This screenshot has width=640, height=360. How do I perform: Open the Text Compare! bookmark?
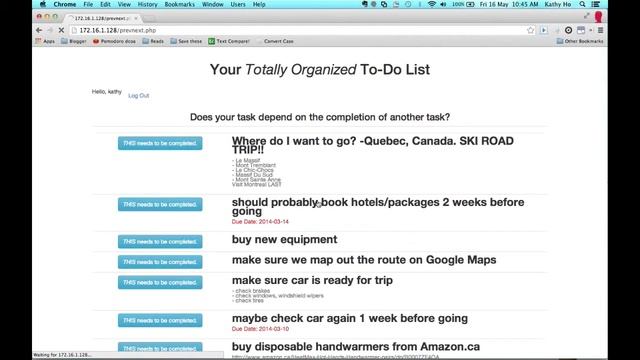click(229, 41)
